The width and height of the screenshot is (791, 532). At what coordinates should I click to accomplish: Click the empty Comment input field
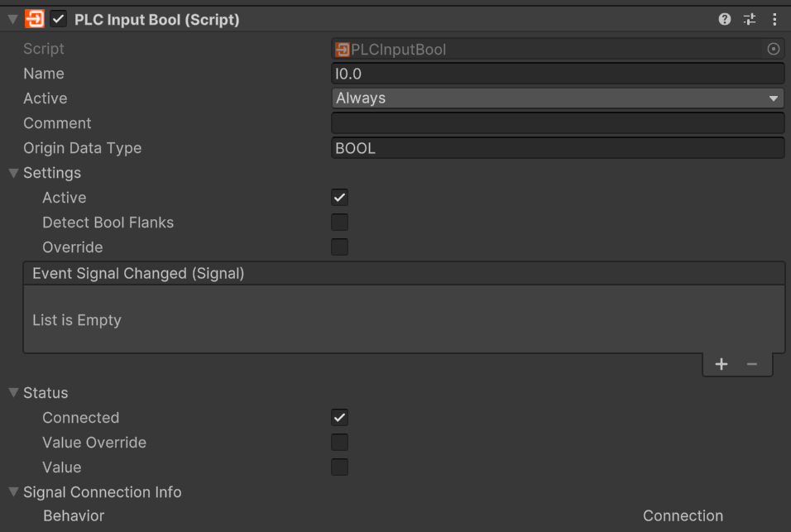click(x=558, y=123)
